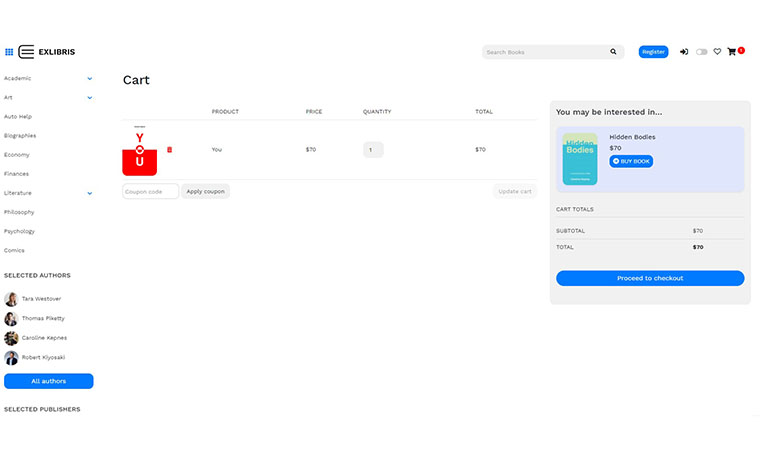This screenshot has height=454, width=760.
Task: Select the Psychology category
Action: (20, 231)
